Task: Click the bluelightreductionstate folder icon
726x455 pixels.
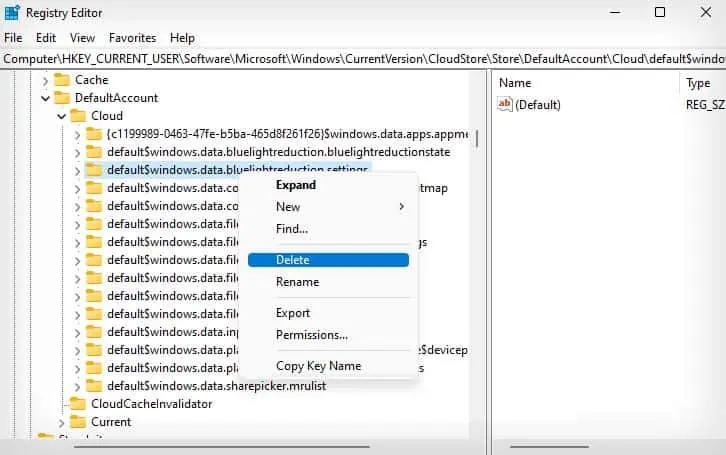Action: coord(94,152)
